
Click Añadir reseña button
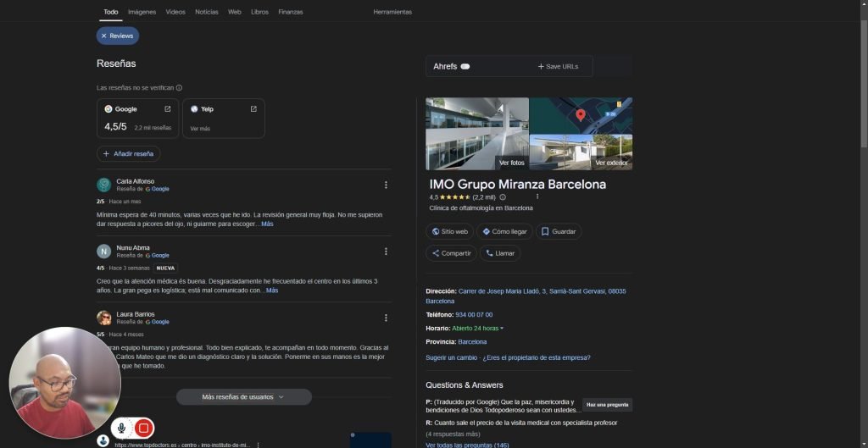pos(129,154)
